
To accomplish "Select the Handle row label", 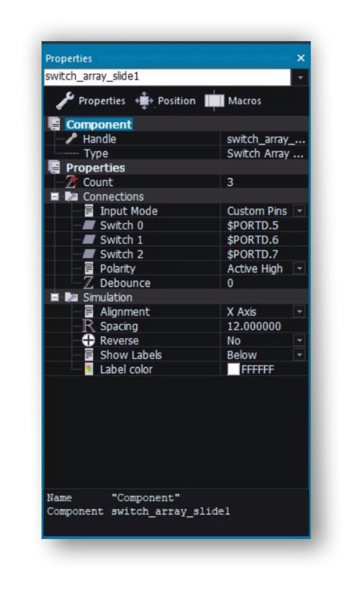I will pos(100,139).
